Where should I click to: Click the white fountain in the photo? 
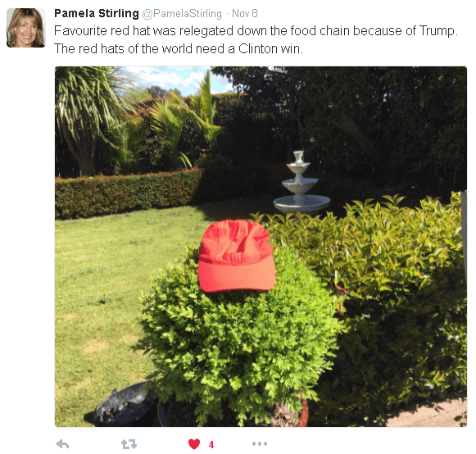301,183
